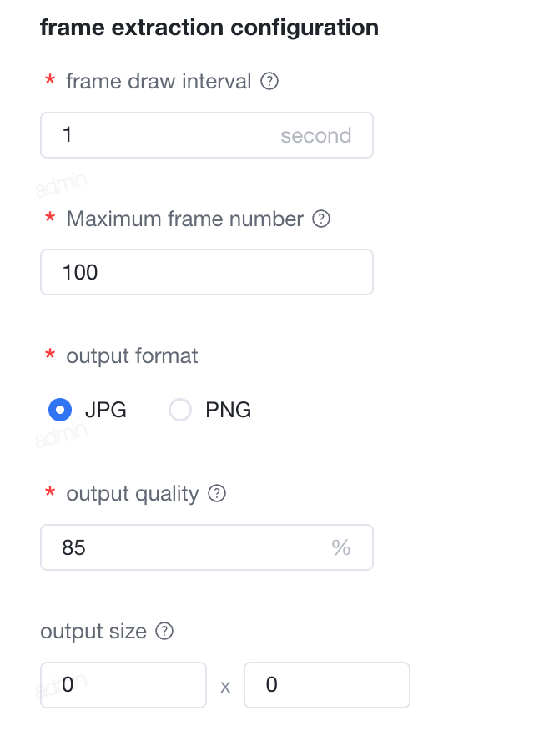The width and height of the screenshot is (559, 756).
Task: Click the output quality help icon
Action: coord(217,493)
